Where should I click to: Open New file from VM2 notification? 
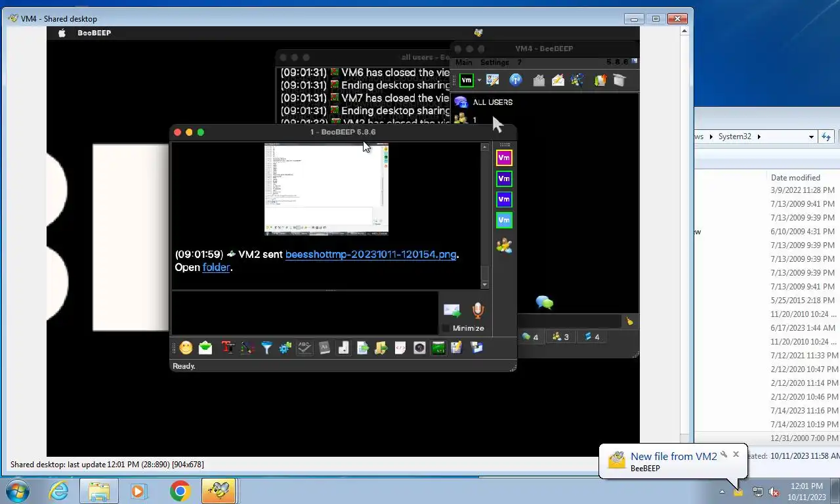[x=673, y=457]
